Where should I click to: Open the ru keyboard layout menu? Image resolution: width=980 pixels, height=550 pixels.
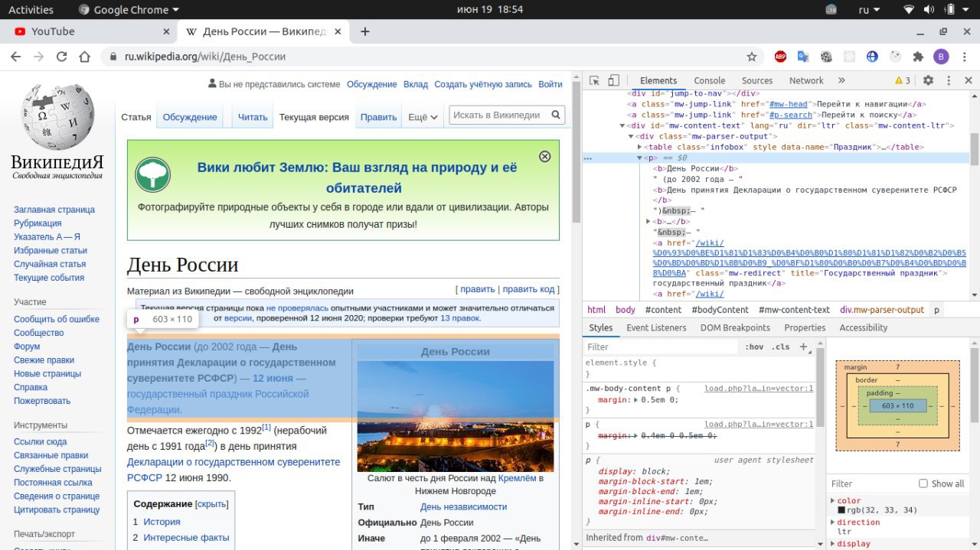[x=870, y=10]
